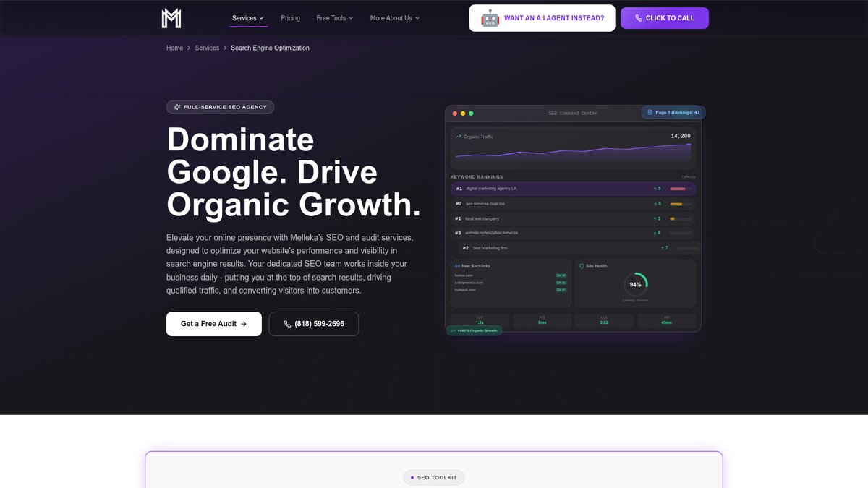Click Search Engine Optimization breadcrumb
The height and width of the screenshot is (488, 868).
[x=270, y=48]
